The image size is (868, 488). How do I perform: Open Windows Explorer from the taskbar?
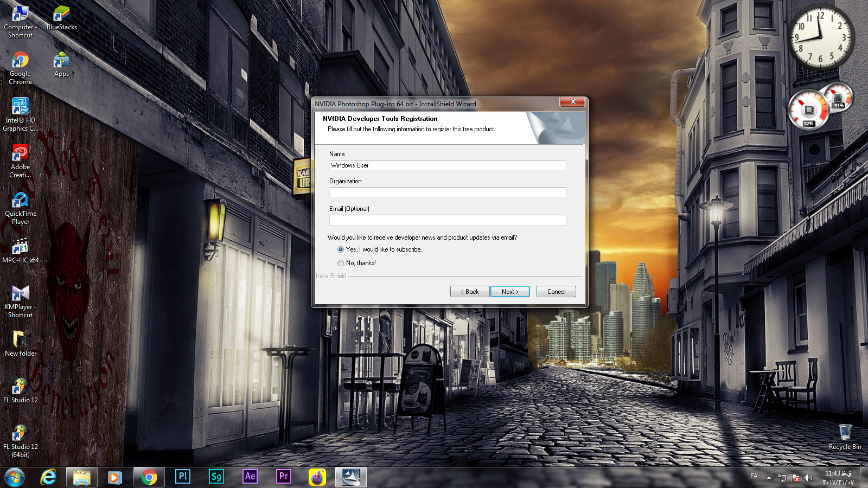pyautogui.click(x=82, y=477)
